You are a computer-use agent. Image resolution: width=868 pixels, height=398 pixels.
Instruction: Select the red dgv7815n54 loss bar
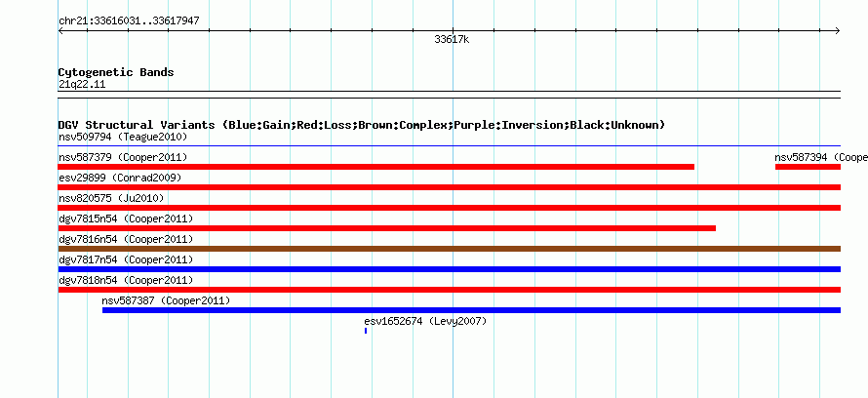(387, 228)
